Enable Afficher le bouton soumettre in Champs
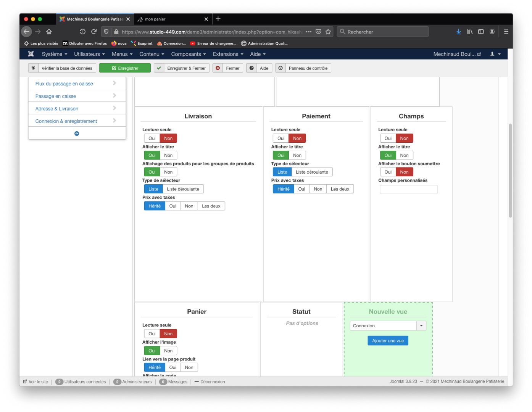532x412 pixels. coord(388,172)
